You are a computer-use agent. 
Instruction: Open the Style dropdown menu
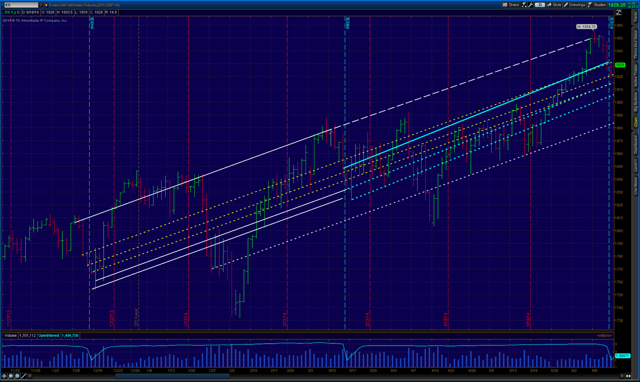pos(554,5)
